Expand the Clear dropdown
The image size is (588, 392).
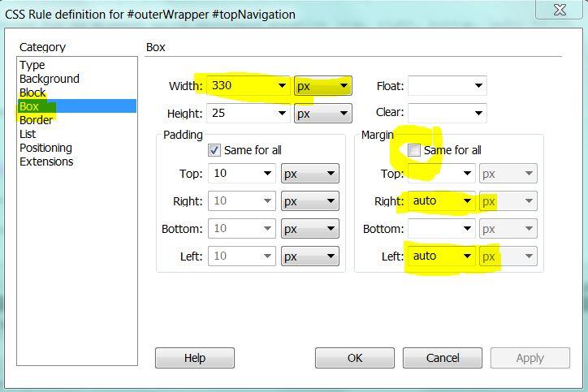(447, 113)
